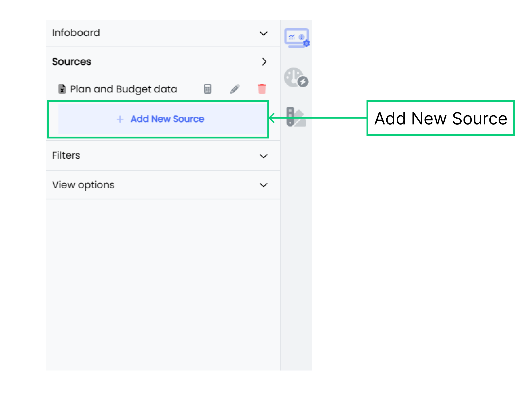
Task: Open the dashboard gauge lightning sidebar icon
Action: (x=296, y=77)
